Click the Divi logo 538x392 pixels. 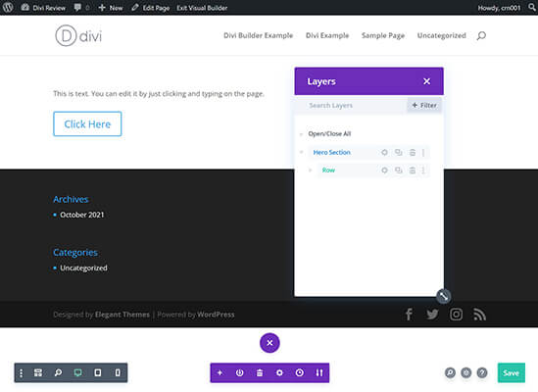point(78,35)
